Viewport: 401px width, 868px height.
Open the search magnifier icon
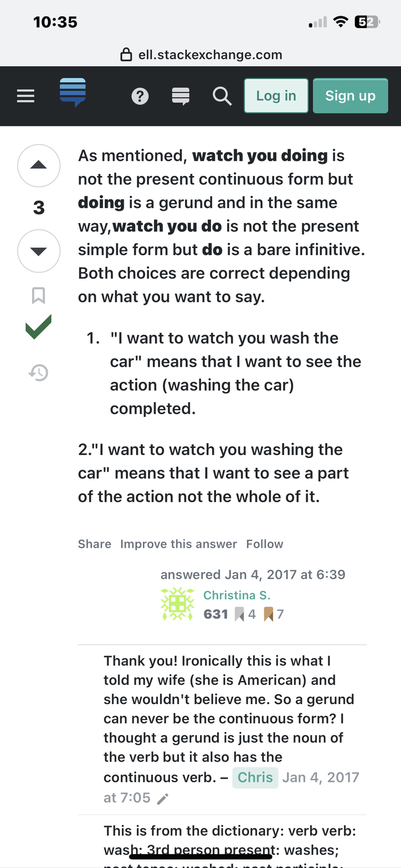coord(222,97)
